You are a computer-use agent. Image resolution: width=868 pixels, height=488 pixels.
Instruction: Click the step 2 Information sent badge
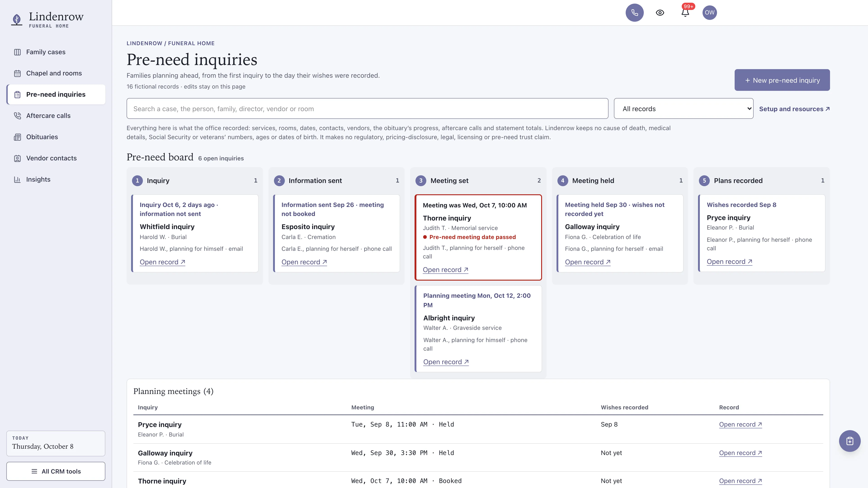point(279,181)
